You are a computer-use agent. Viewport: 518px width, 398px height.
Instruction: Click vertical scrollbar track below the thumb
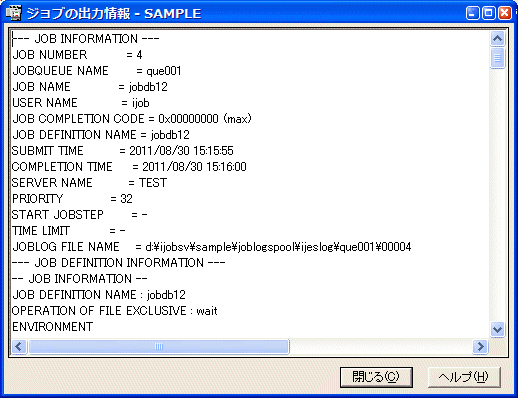497,195
